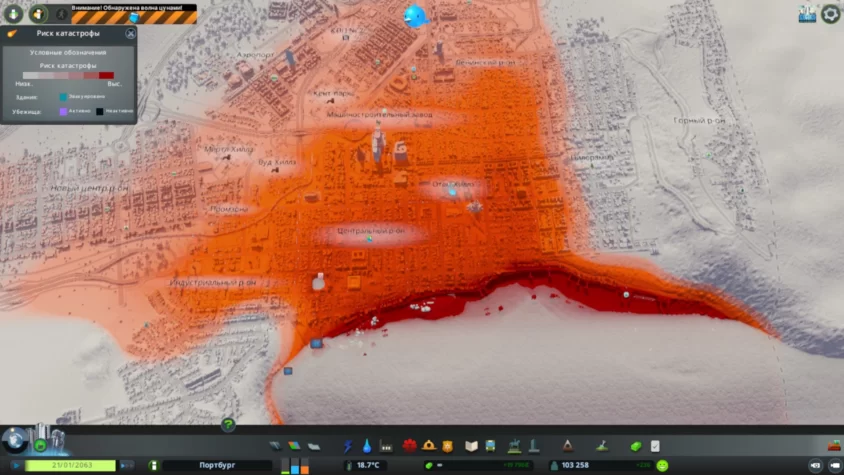Click the purple 'Активно' shelter swatch
The height and width of the screenshot is (475, 844).
[63, 111]
